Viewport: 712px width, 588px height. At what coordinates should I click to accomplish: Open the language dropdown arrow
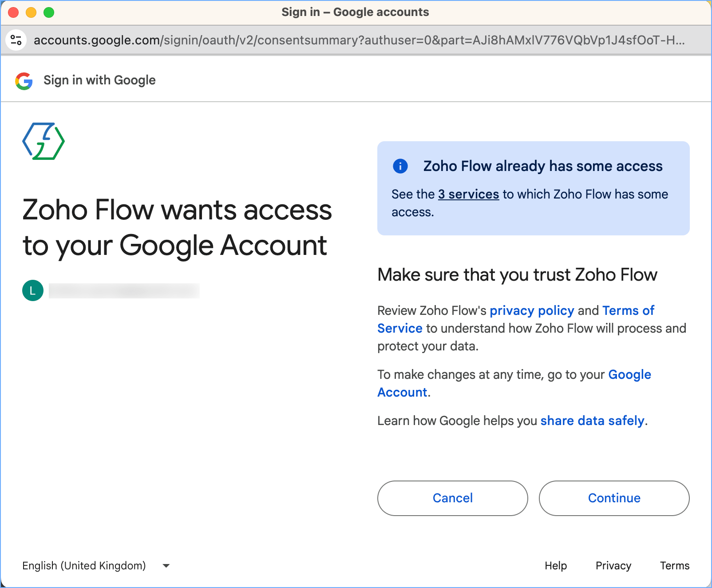(166, 565)
